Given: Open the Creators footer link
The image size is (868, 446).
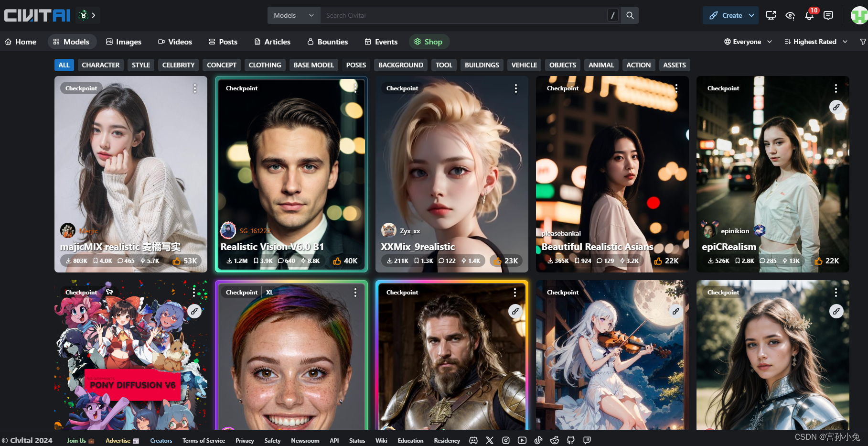Looking at the screenshot, I should coord(161,440).
